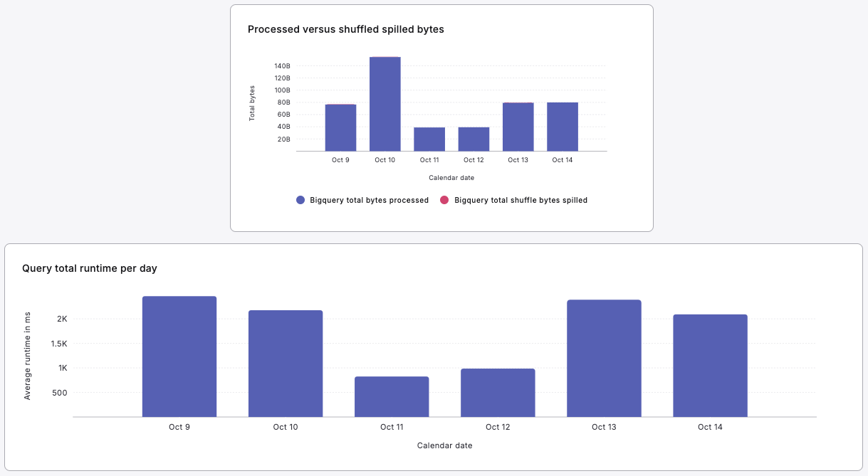Click the shortest Oct 11 runtime bar
Screen dimensions: 868x476
point(392,396)
